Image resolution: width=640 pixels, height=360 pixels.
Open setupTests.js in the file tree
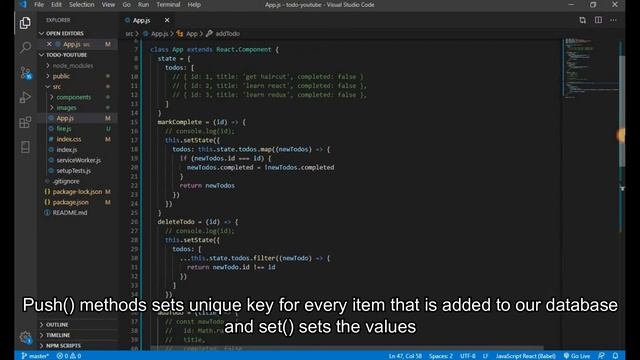click(73, 171)
